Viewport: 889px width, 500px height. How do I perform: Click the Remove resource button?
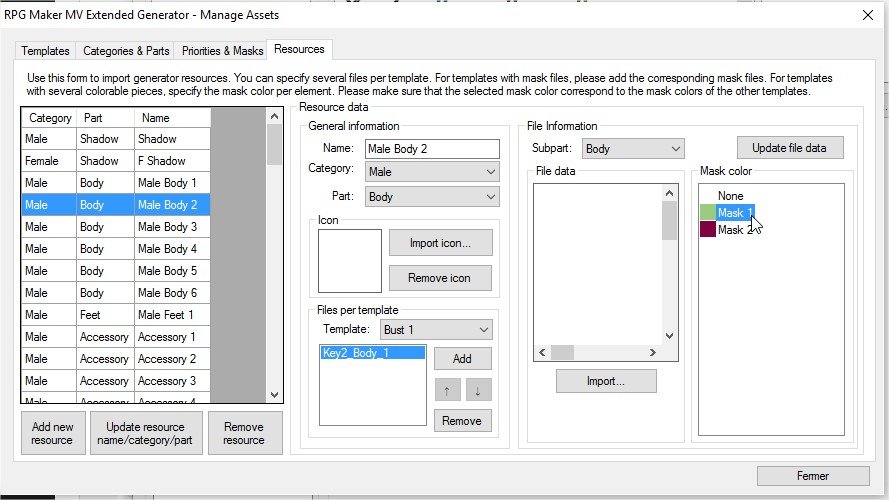[244, 433]
